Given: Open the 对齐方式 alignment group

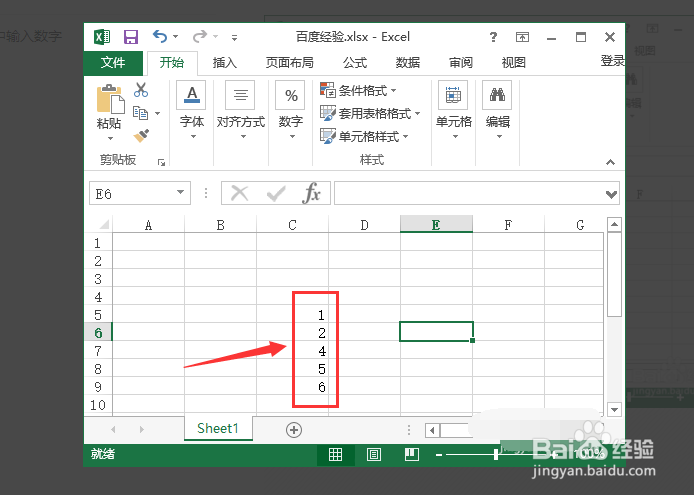Looking at the screenshot, I should point(241,111).
